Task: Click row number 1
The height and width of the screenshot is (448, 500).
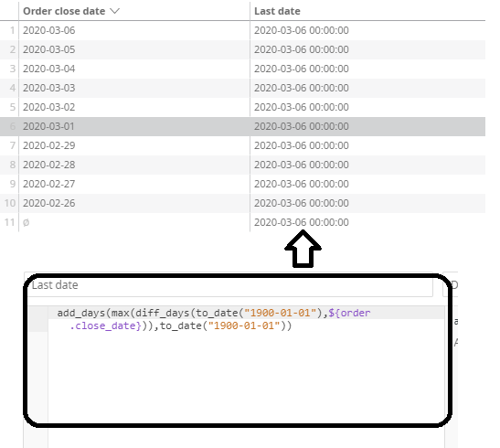Action: pyautogui.click(x=13, y=30)
